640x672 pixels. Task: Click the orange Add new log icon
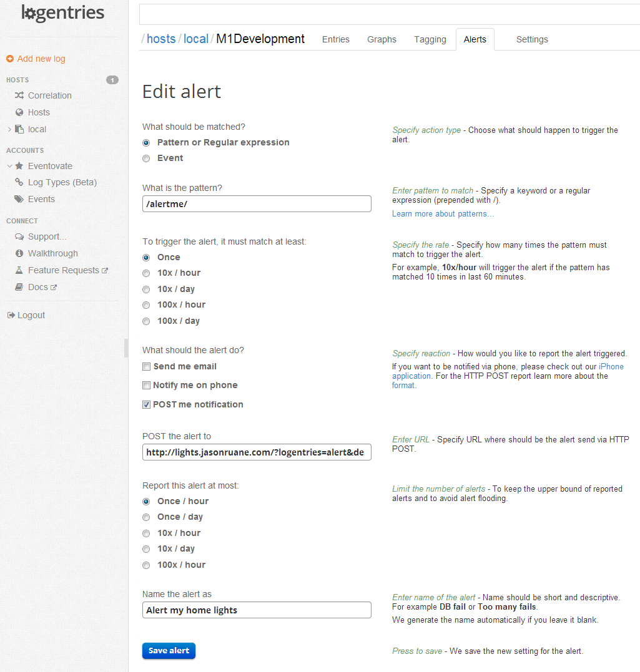pyautogui.click(x=10, y=59)
